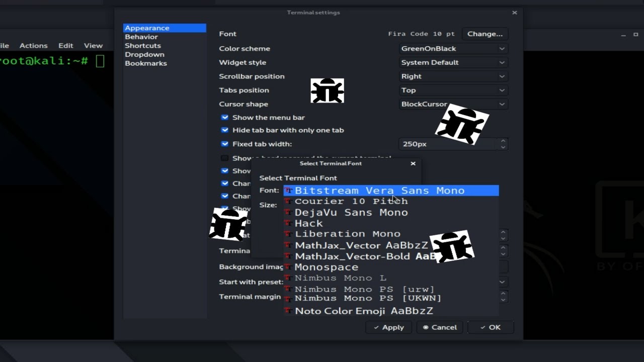Click the Change... font button

tap(485, 34)
